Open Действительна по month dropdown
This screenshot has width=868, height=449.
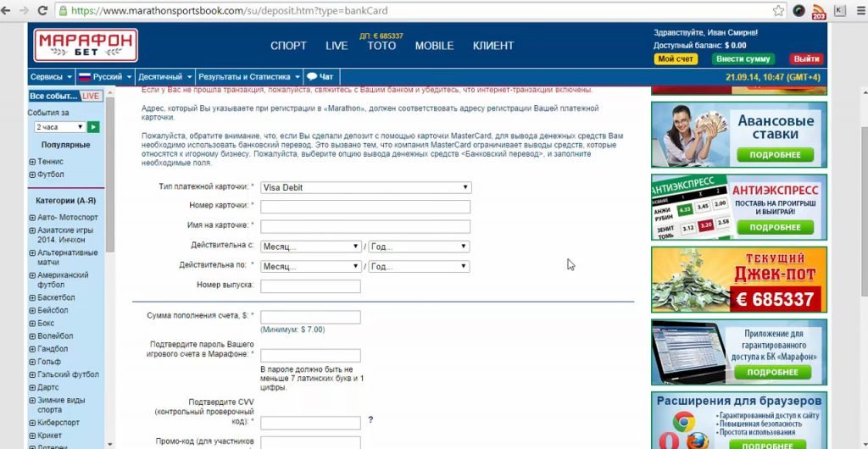311,267
